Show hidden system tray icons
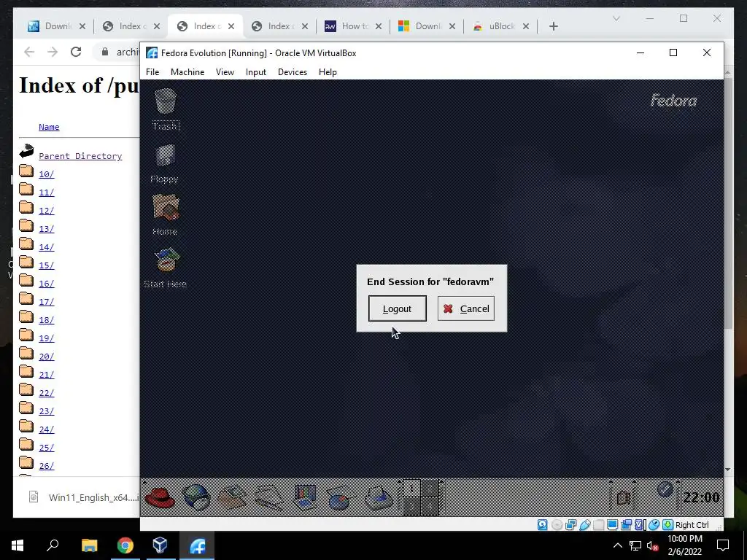747x560 pixels. (617, 545)
